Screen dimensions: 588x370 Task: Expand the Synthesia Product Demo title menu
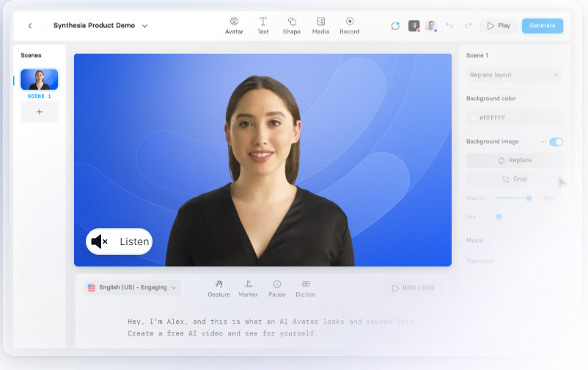point(144,26)
